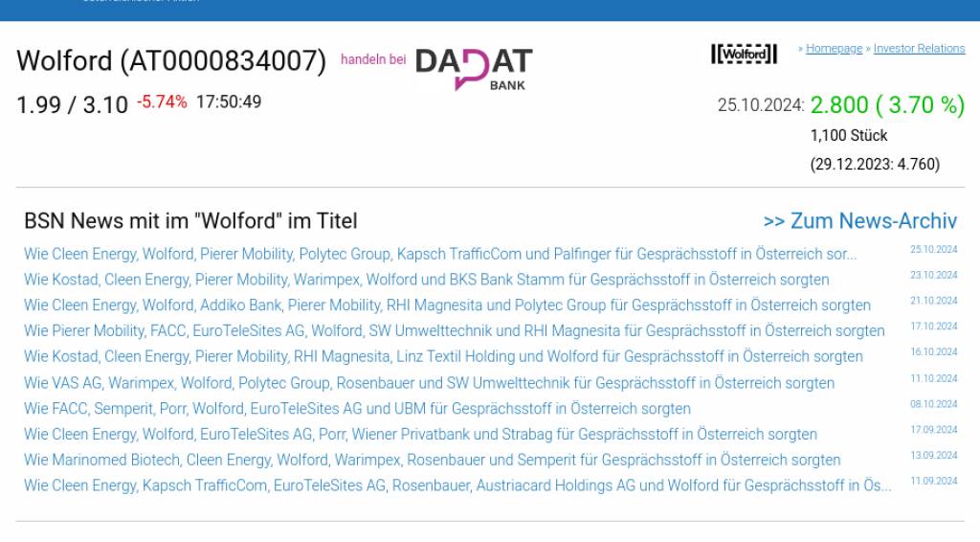Screen dimensions: 980x542
Task: Click the DADAT Bank logo
Action: (x=474, y=69)
